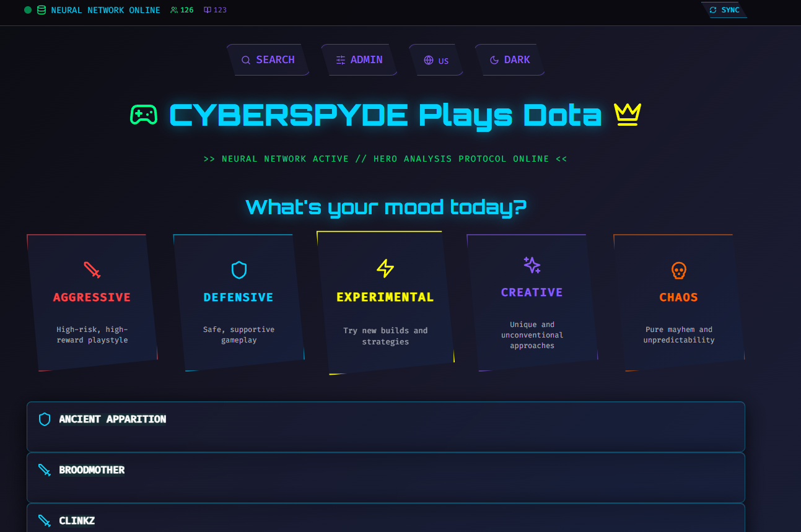The height and width of the screenshot is (532, 801).
Task: Click the sword icon beside Broodmother
Action: coord(45,470)
